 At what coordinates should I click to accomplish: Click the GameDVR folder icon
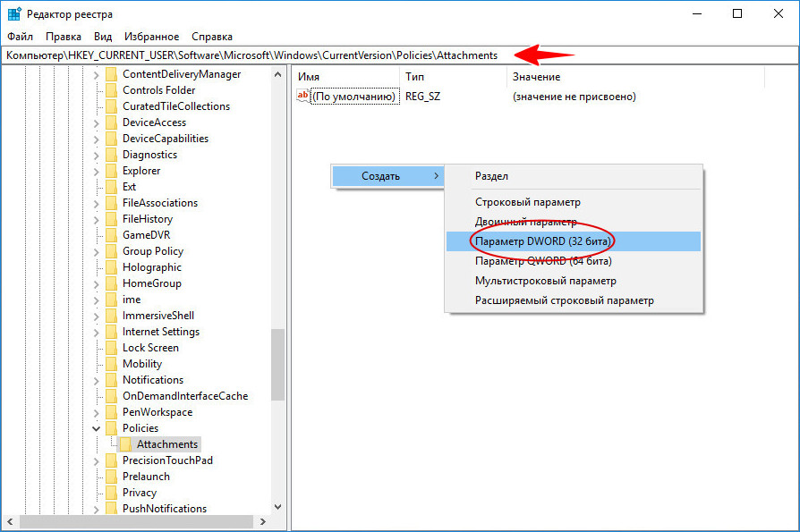point(111,235)
